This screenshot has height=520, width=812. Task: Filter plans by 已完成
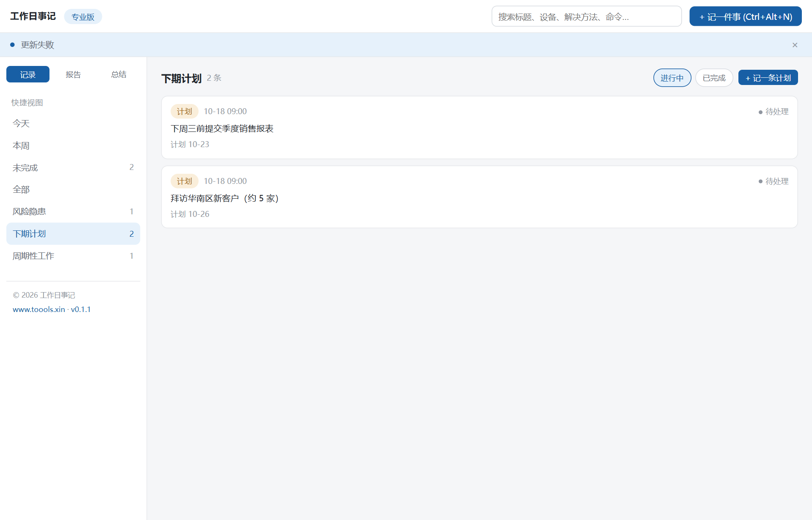[714, 78]
